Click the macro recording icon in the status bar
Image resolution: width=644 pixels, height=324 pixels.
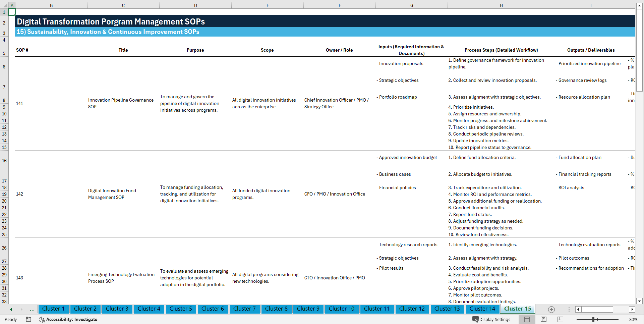click(x=28, y=319)
